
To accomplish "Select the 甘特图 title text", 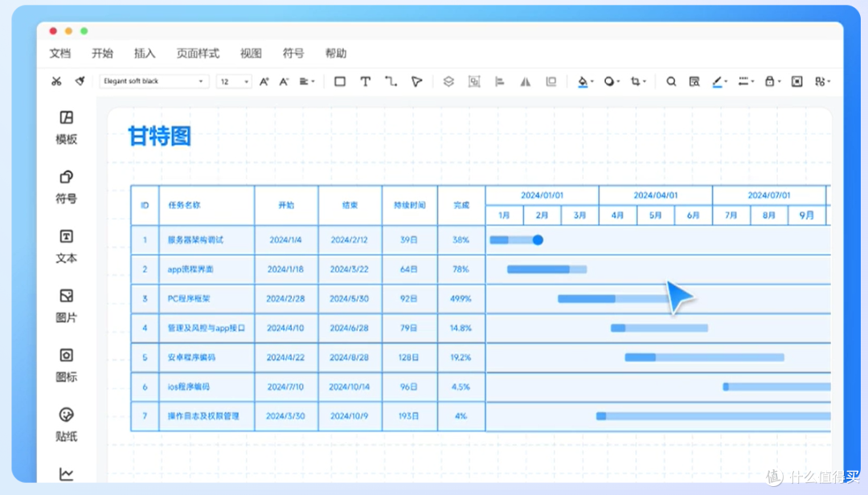I will 159,137.
